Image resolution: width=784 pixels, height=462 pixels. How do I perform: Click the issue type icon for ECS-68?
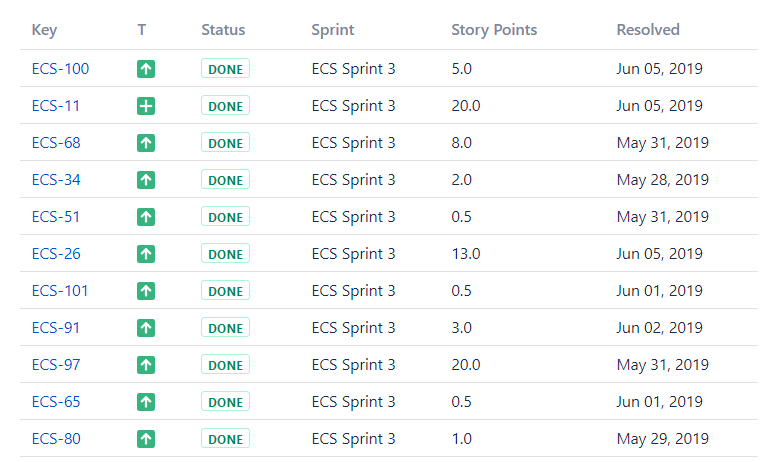coord(146,143)
